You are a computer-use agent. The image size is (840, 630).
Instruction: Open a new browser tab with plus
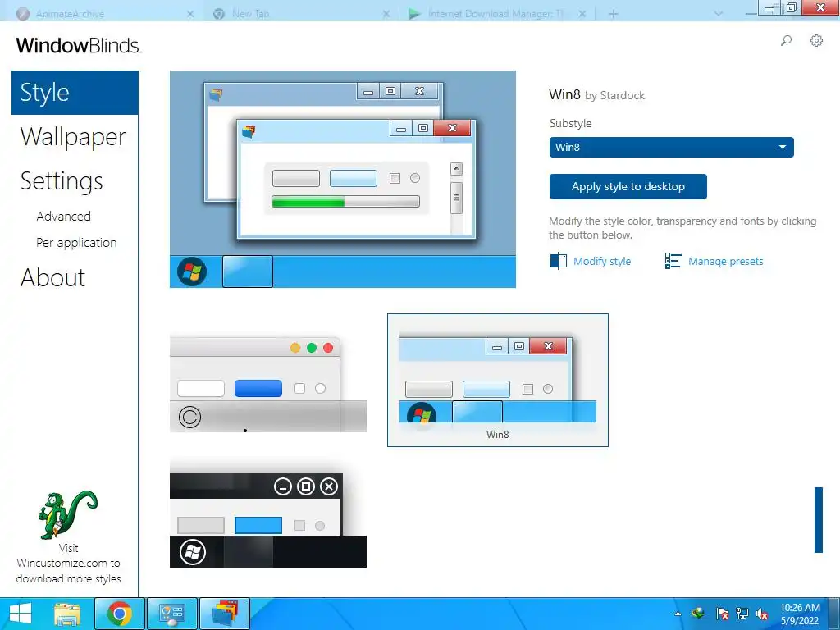(614, 14)
